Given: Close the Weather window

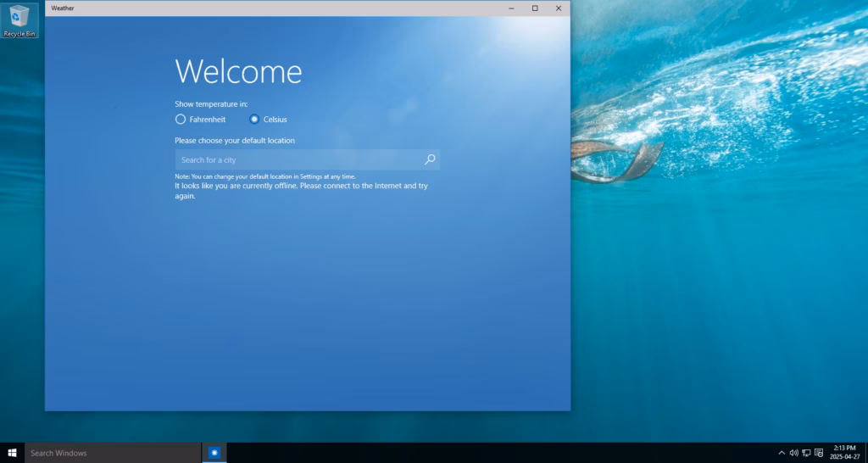Looking at the screenshot, I should tap(559, 8).
